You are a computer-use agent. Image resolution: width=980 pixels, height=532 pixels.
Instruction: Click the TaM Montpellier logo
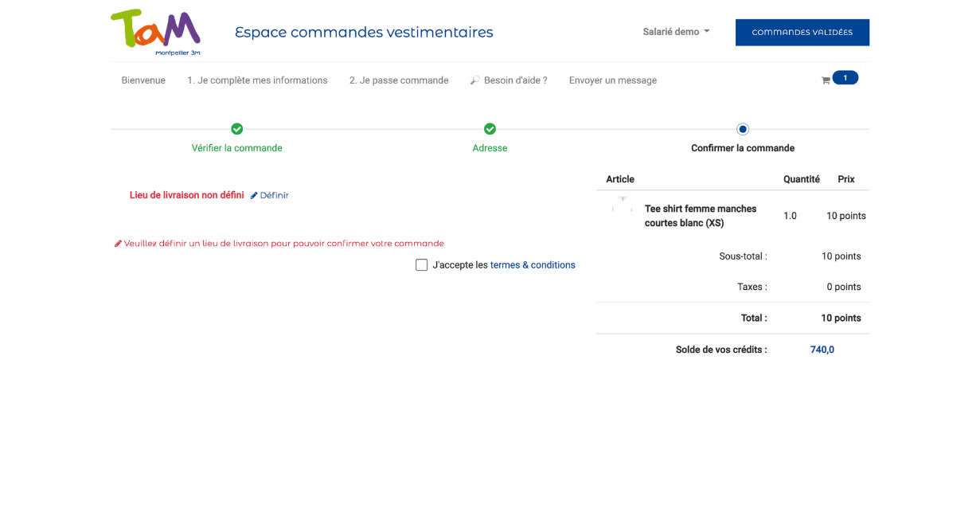[x=155, y=32]
